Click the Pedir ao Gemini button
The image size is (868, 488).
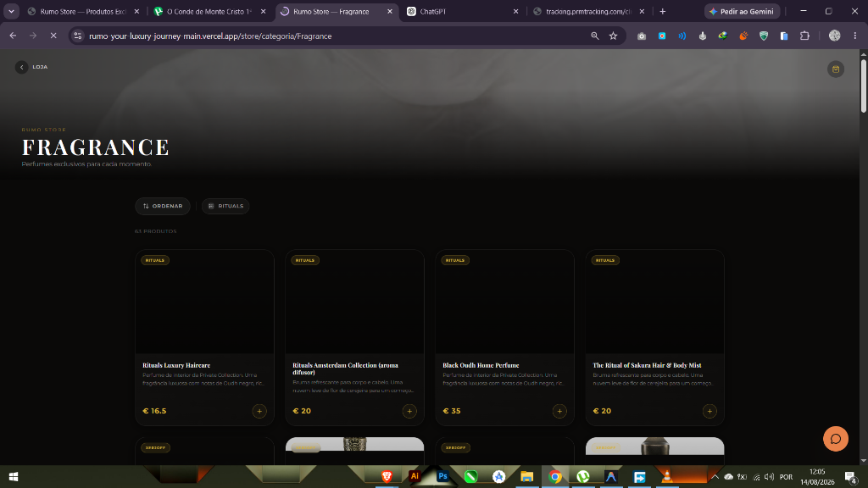[x=742, y=11]
